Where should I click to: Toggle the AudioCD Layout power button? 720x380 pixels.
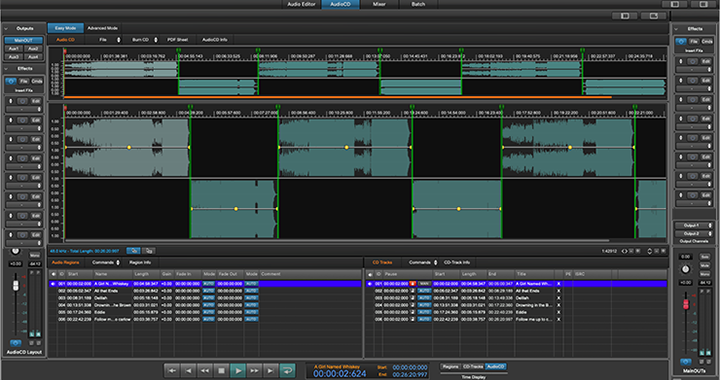pyautogui.click(x=15, y=343)
